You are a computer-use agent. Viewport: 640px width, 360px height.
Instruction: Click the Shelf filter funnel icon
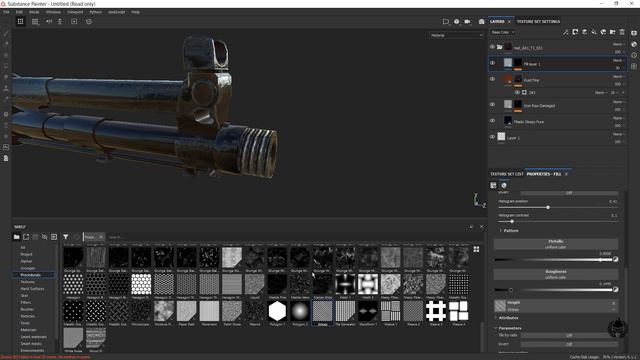click(x=65, y=237)
